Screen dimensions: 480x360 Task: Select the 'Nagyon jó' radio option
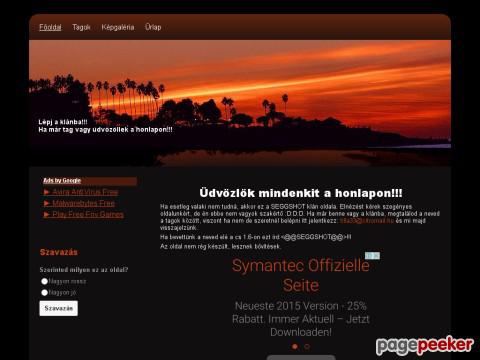[x=44, y=293]
